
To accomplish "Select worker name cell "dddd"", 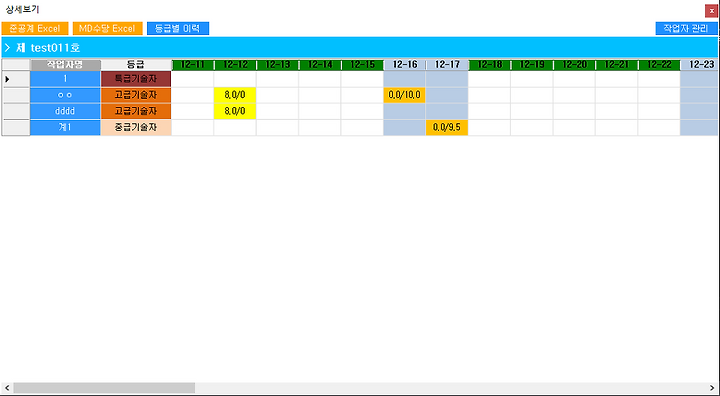I will pyautogui.click(x=65, y=111).
